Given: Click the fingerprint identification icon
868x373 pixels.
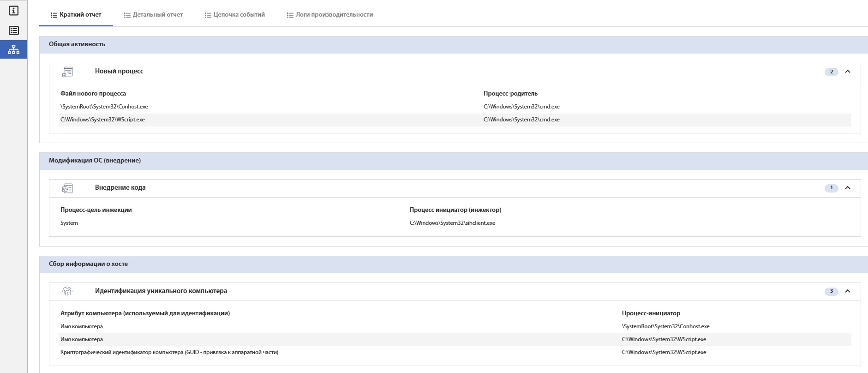Looking at the screenshot, I should (x=67, y=291).
